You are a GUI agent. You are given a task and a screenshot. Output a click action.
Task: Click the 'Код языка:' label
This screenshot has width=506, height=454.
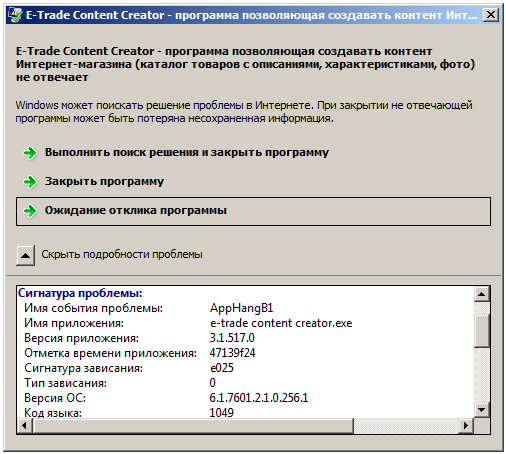pos(53,413)
